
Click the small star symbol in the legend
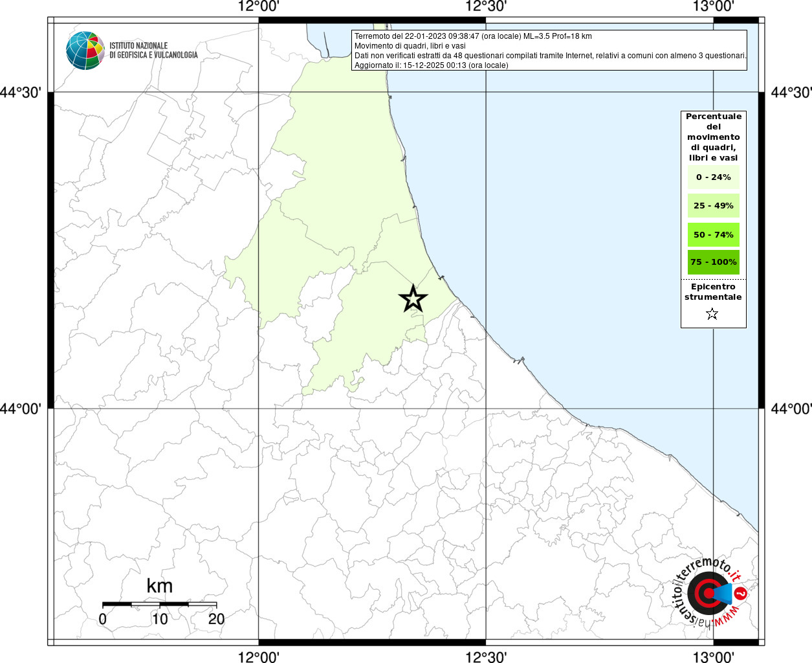[x=712, y=314]
